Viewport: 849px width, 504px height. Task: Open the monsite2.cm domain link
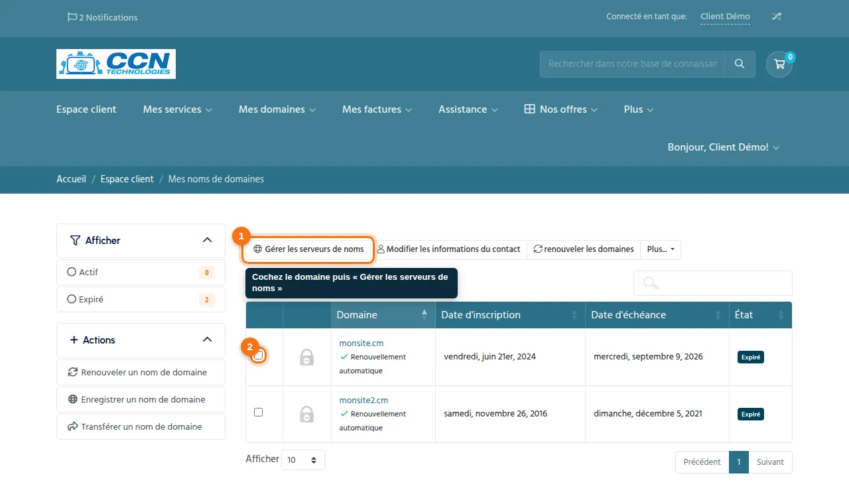(x=363, y=400)
